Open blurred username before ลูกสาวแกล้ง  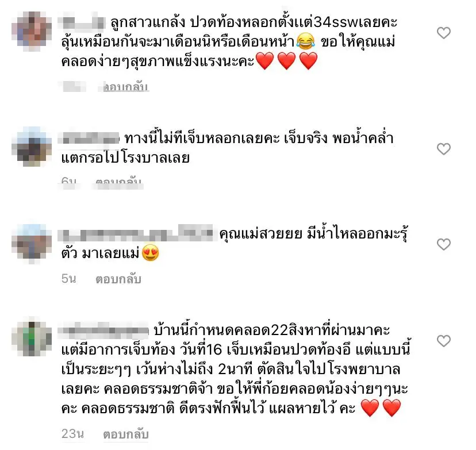82,23
